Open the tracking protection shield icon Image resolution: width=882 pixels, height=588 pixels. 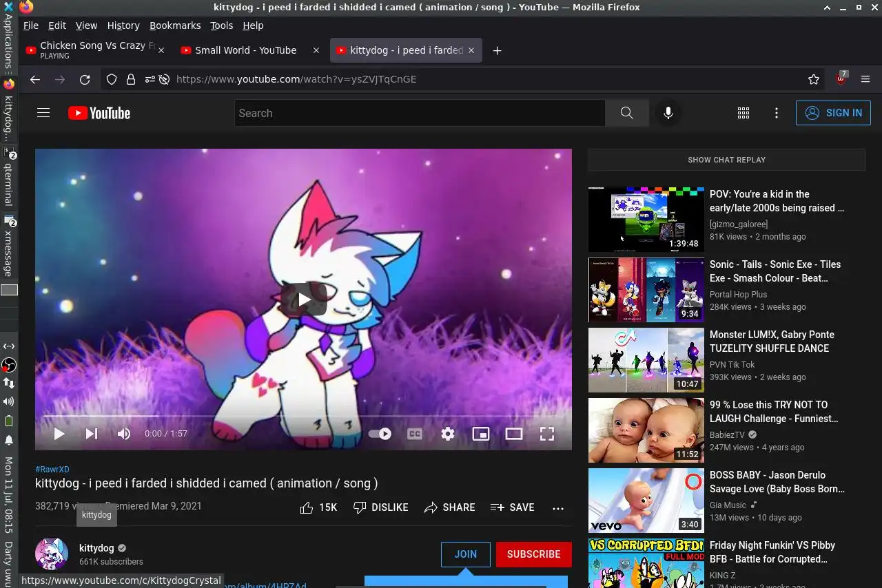pos(112,79)
